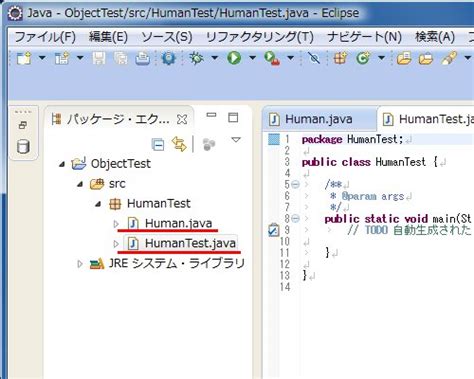Screen dimensions: 474x379
Task: Click the New Java Class icon
Action: tap(363, 58)
